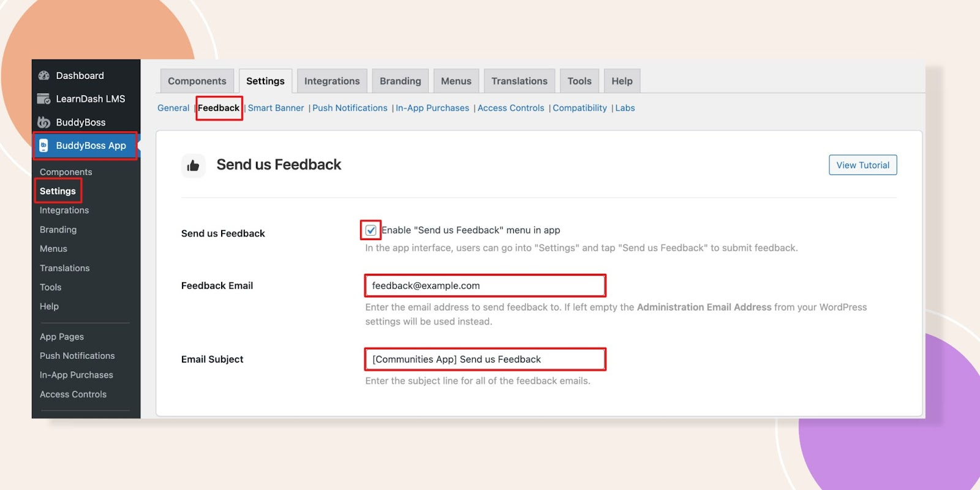The height and width of the screenshot is (490, 980).
Task: Open App Pages in the sidebar
Action: [62, 337]
